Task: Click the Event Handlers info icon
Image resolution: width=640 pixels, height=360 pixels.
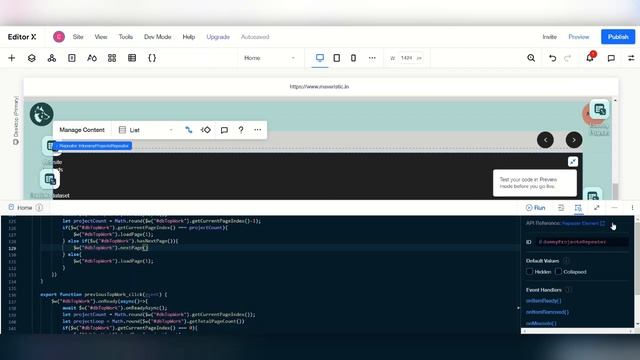Action: coord(569,290)
